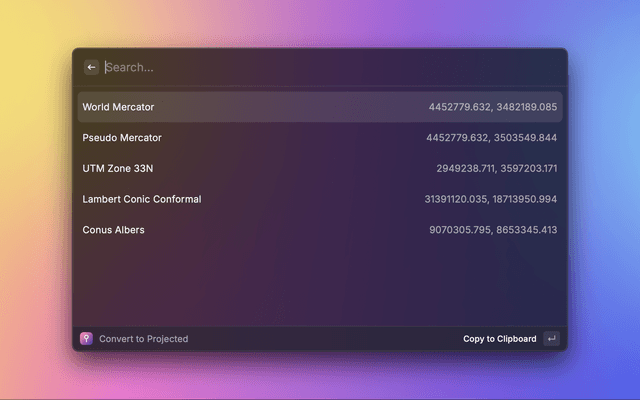Click the easting value 9070305.795
Image resolution: width=640 pixels, height=400 pixels.
click(460, 230)
